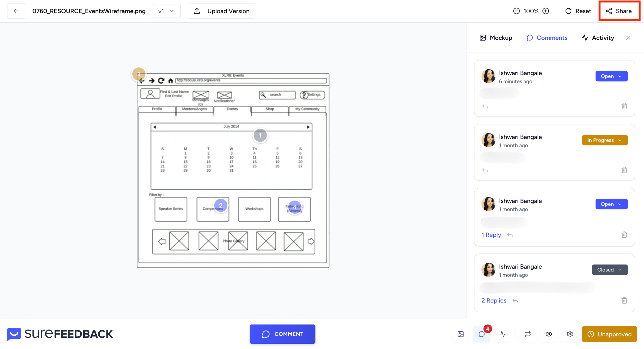The width and height of the screenshot is (644, 349).
Task: Open the In Progress status dropdown
Action: [x=605, y=140]
